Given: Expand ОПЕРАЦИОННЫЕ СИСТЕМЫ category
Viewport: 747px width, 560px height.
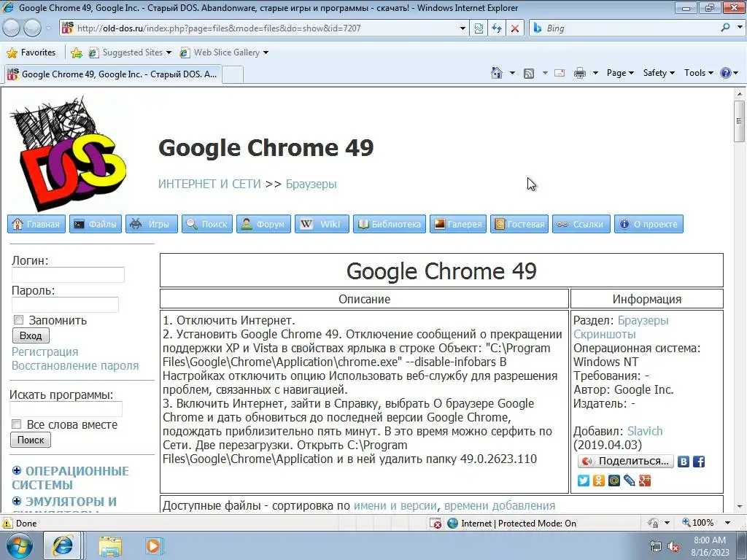Looking at the screenshot, I should coord(17,470).
